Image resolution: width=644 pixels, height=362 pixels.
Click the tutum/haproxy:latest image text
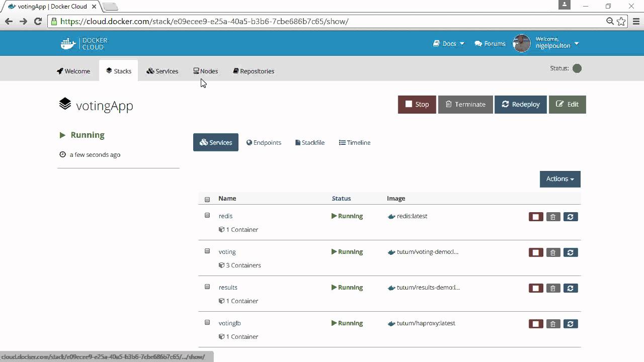tap(426, 323)
